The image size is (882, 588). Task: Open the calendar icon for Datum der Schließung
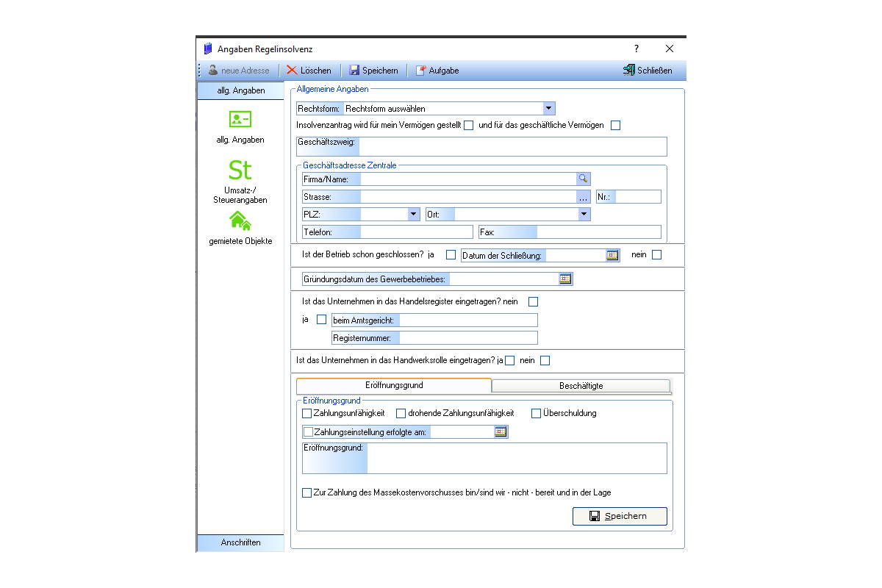612,255
